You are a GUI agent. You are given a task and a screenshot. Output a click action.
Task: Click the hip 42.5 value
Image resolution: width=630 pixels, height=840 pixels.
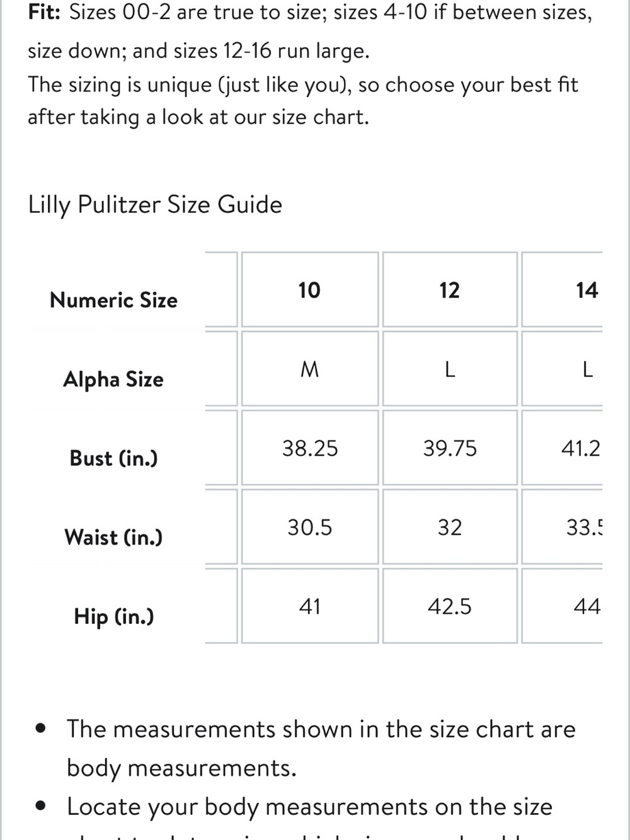coord(450,606)
